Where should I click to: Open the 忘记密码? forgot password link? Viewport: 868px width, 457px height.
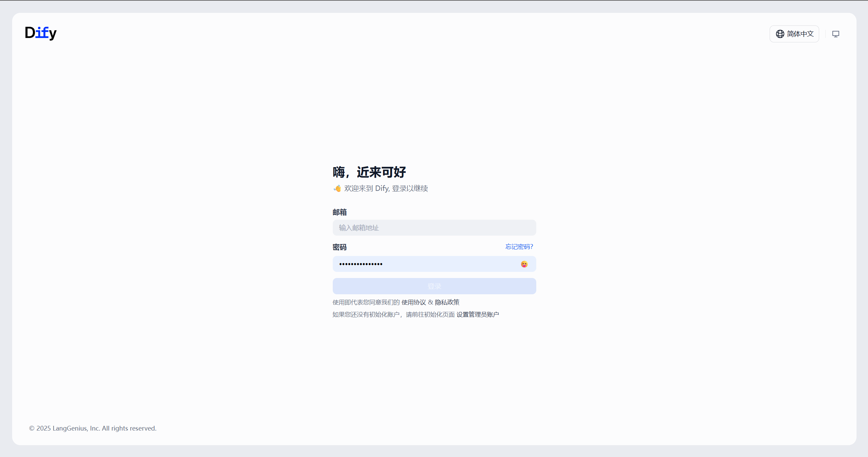pos(519,247)
